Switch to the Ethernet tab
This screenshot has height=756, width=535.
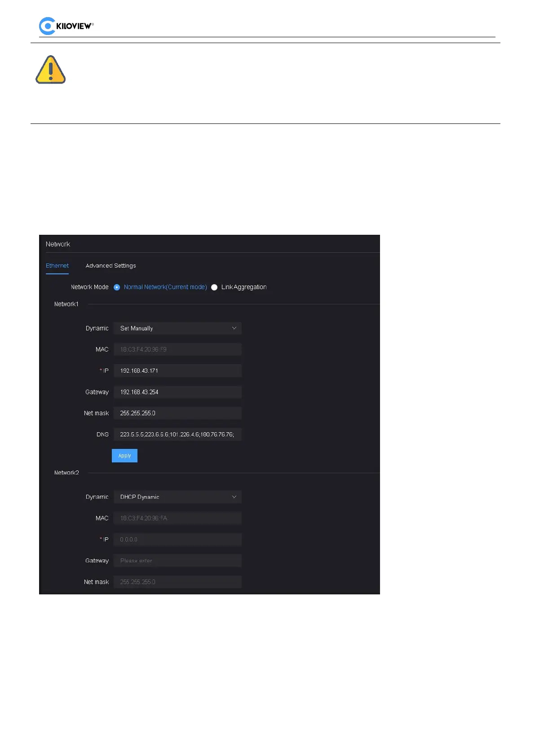coord(57,266)
